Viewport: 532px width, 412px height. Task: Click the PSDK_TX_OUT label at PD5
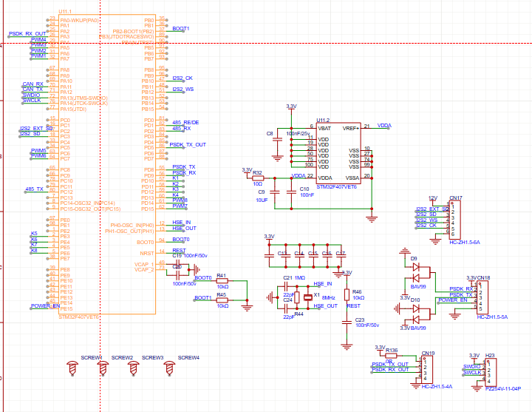point(188,145)
